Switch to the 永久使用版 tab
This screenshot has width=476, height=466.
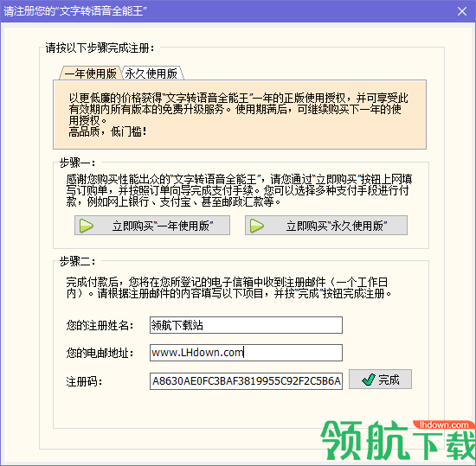(151, 73)
